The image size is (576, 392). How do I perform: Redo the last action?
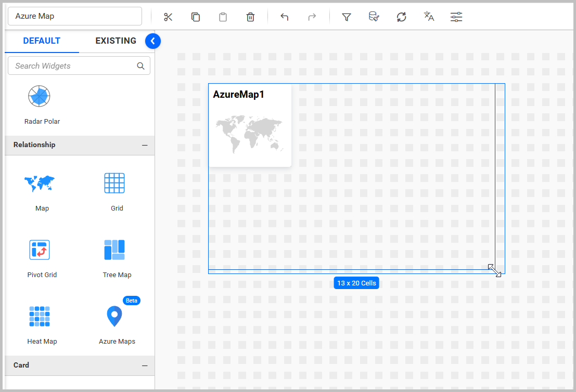[x=311, y=17]
